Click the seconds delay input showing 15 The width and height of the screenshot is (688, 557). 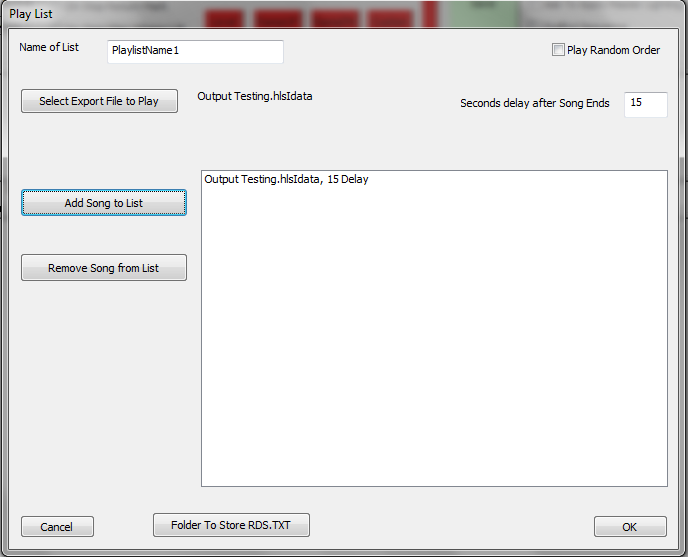[x=645, y=104]
